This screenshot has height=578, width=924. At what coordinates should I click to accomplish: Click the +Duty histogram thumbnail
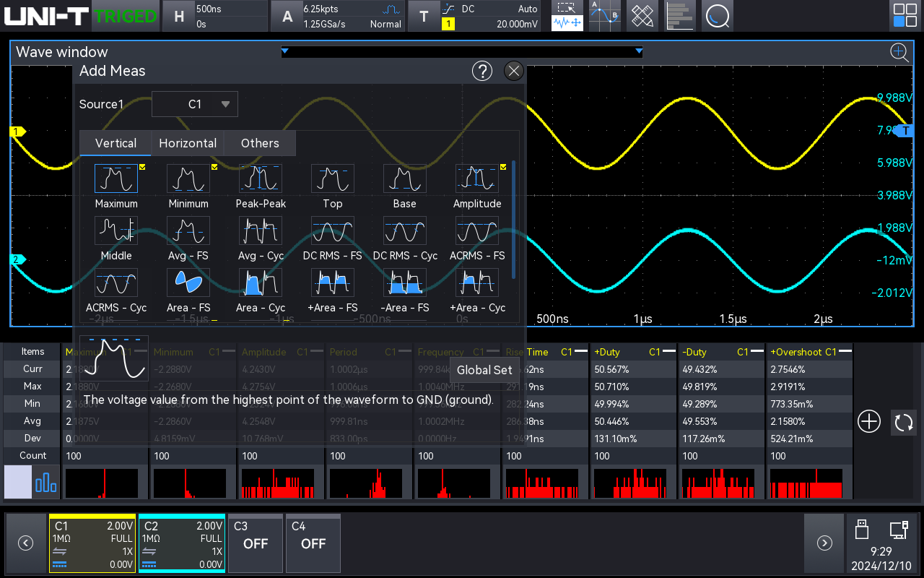point(629,484)
